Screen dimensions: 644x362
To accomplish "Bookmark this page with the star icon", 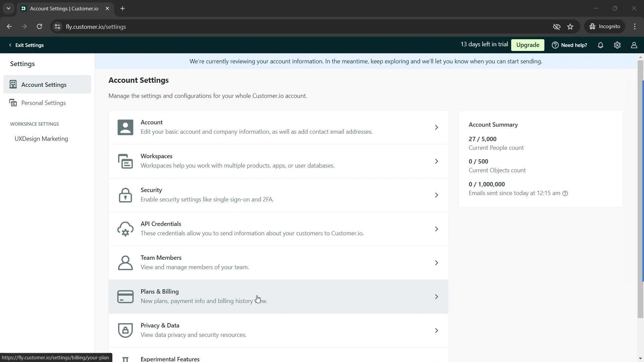I will (x=570, y=26).
